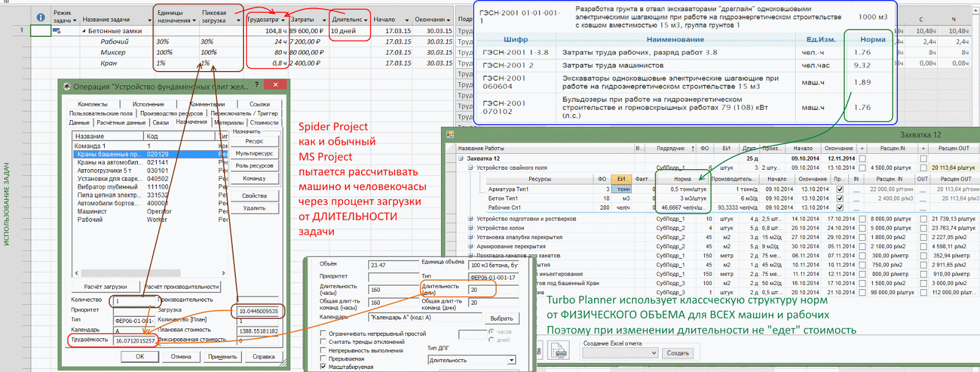Click the Роль ресурсов button
The height and width of the screenshot is (372, 980).
click(x=254, y=165)
